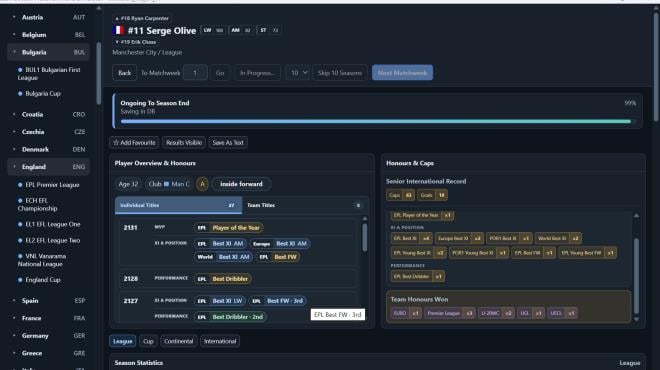Viewport: 660px width, 370px height.
Task: Open VNL Vanarama National League
Action: click(x=42, y=260)
